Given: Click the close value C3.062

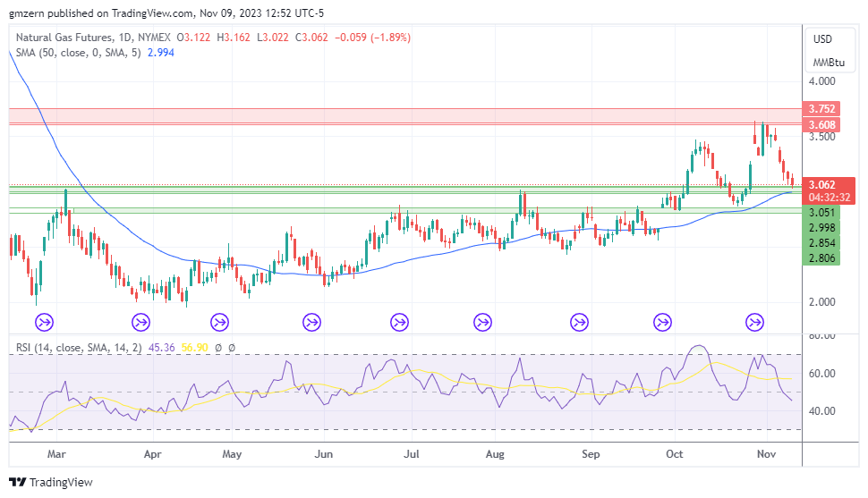Looking at the screenshot, I should tap(311, 38).
